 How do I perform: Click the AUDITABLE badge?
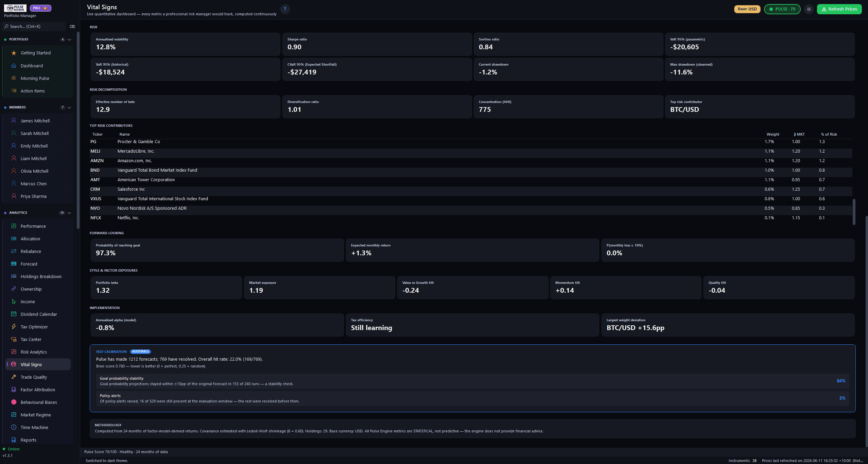(x=140, y=351)
